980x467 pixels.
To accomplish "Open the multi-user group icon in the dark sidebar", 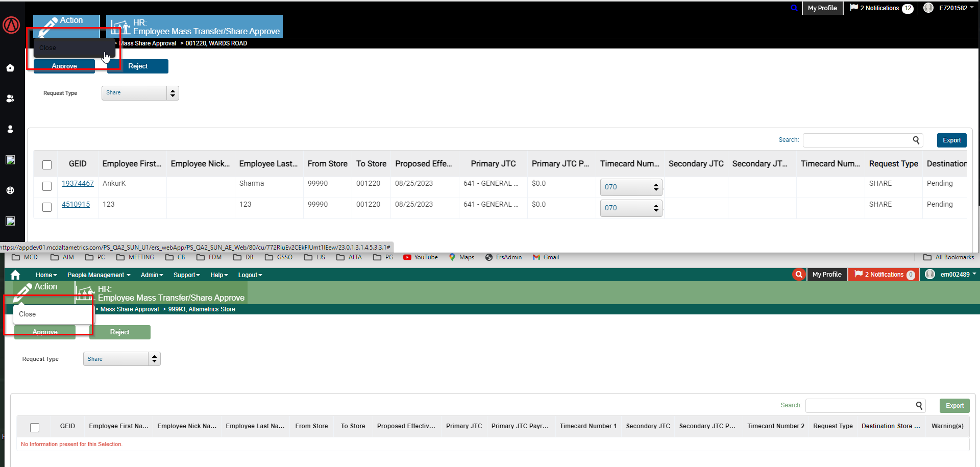I will [10, 99].
